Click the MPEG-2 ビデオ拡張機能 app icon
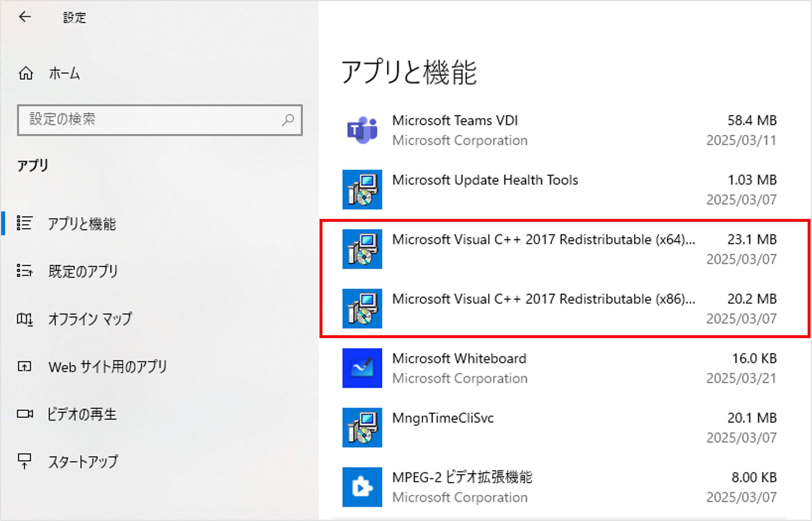Image resolution: width=812 pixels, height=521 pixels. (x=362, y=487)
